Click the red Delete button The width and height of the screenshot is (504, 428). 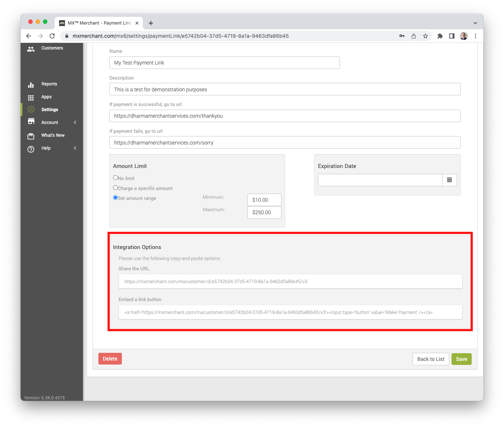point(110,359)
